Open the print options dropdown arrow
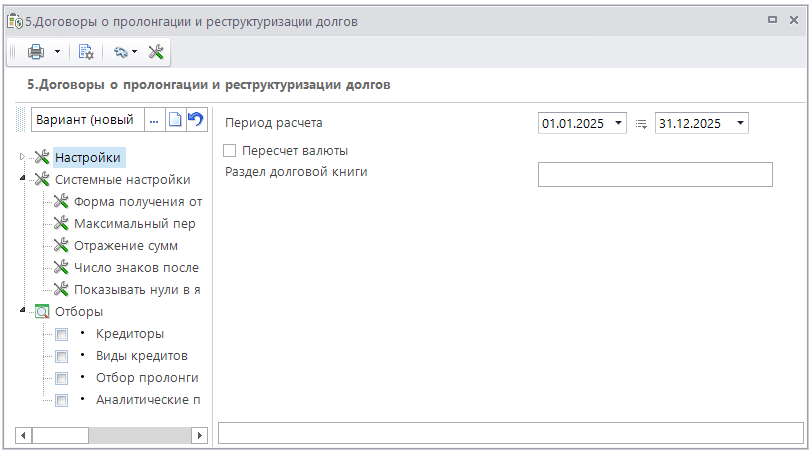The height and width of the screenshot is (454, 812). point(57,52)
